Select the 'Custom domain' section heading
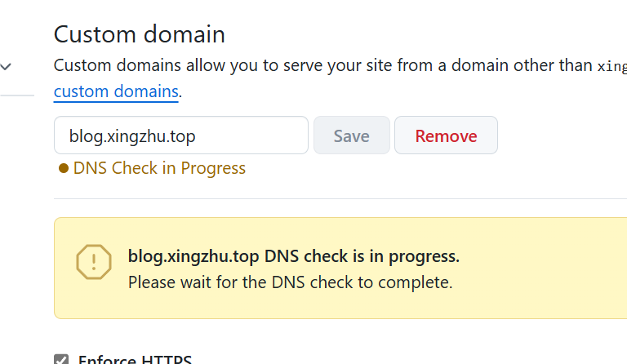Viewport: 627px width, 364px height. click(140, 34)
